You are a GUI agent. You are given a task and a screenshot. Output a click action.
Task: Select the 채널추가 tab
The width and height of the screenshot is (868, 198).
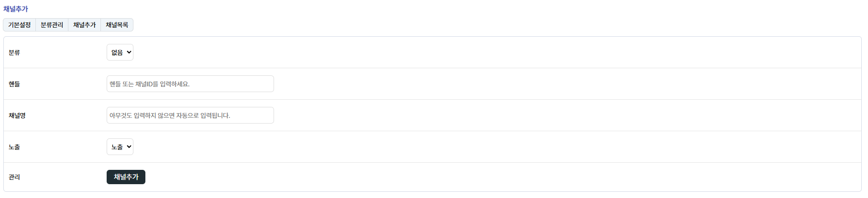pos(84,25)
